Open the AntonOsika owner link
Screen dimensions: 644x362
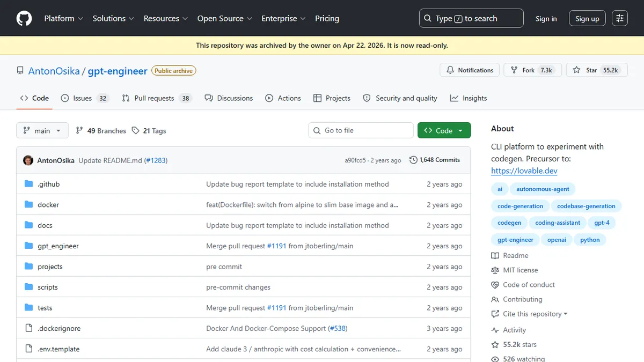pos(54,71)
